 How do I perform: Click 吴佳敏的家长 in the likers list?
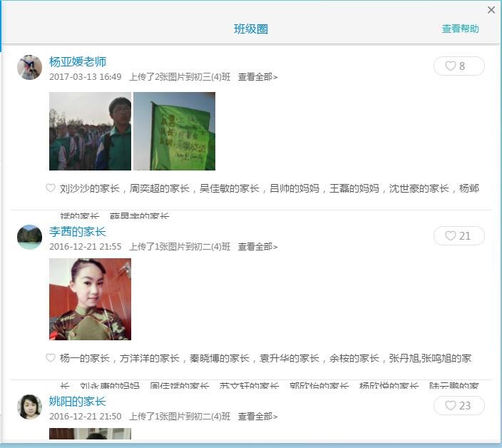pos(229,188)
